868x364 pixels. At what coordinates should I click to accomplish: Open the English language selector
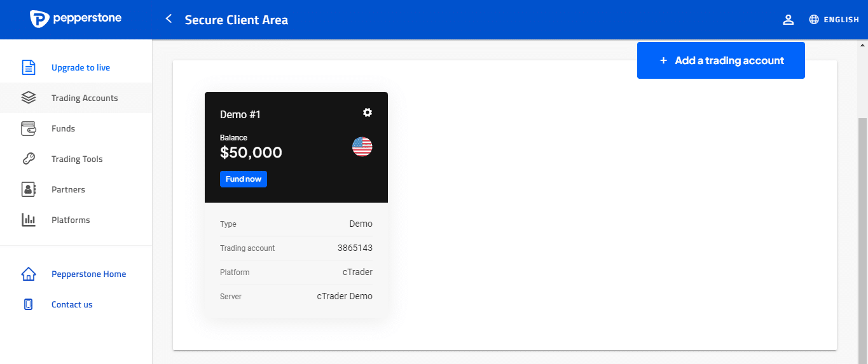click(x=834, y=20)
